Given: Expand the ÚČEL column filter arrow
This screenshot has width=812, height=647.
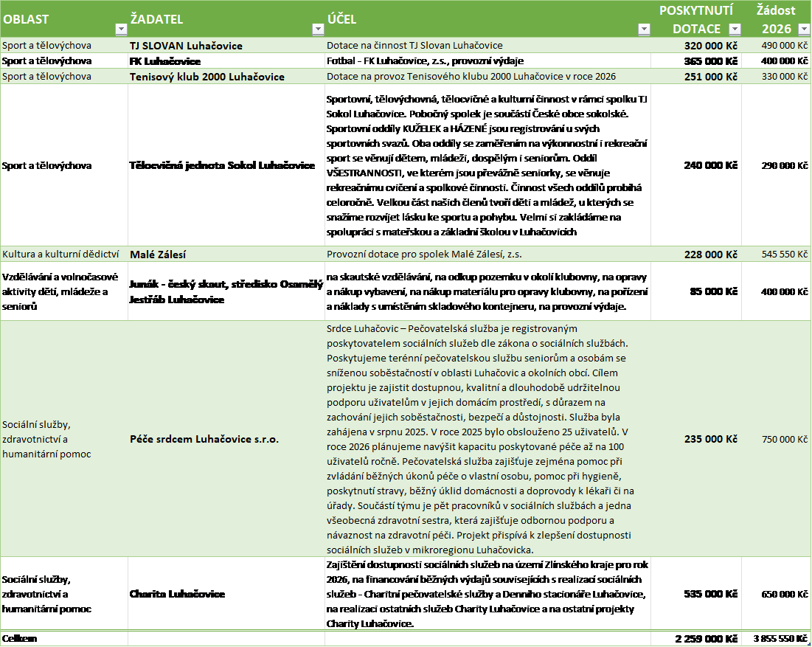Looking at the screenshot, I should [x=643, y=30].
